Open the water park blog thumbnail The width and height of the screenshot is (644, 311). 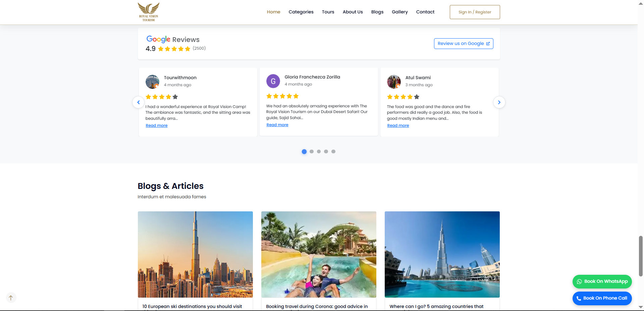(x=319, y=254)
